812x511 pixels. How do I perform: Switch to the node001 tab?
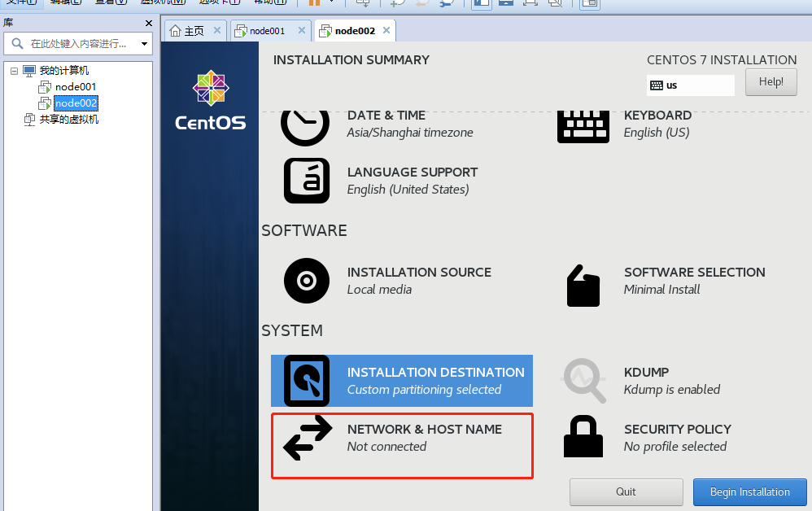[267, 32]
